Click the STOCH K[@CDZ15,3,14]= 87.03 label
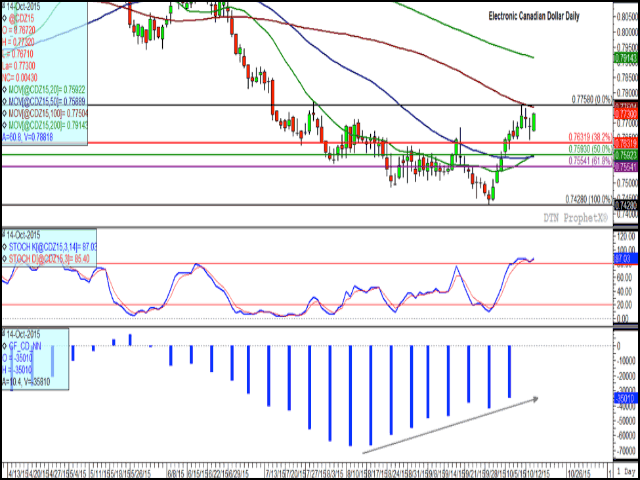 [51, 247]
